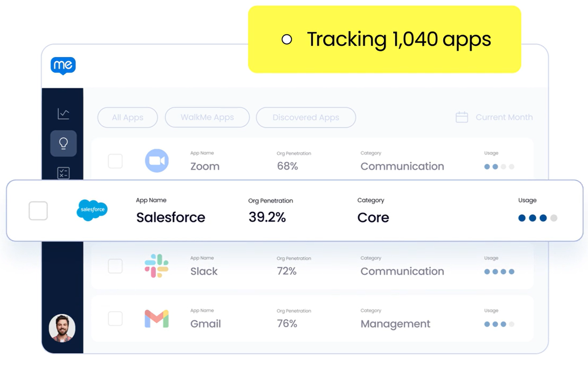Click the Salesforce usage dots indicator
This screenshot has height=367, width=588.
coord(537,218)
